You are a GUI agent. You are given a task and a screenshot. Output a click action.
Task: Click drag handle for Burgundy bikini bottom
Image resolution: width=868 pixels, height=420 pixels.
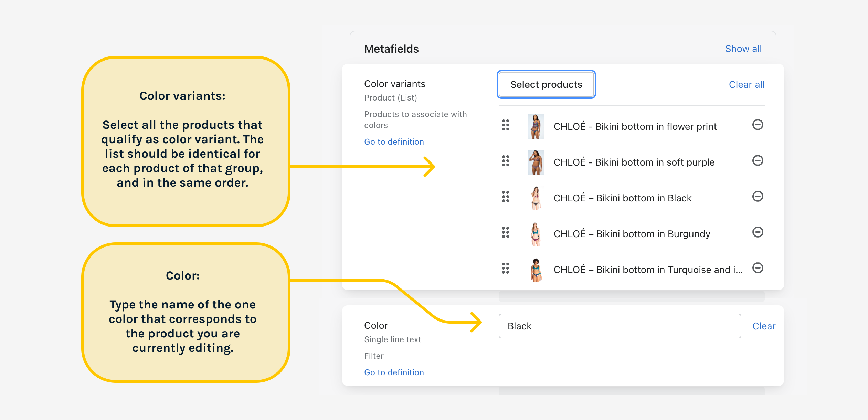505,233
